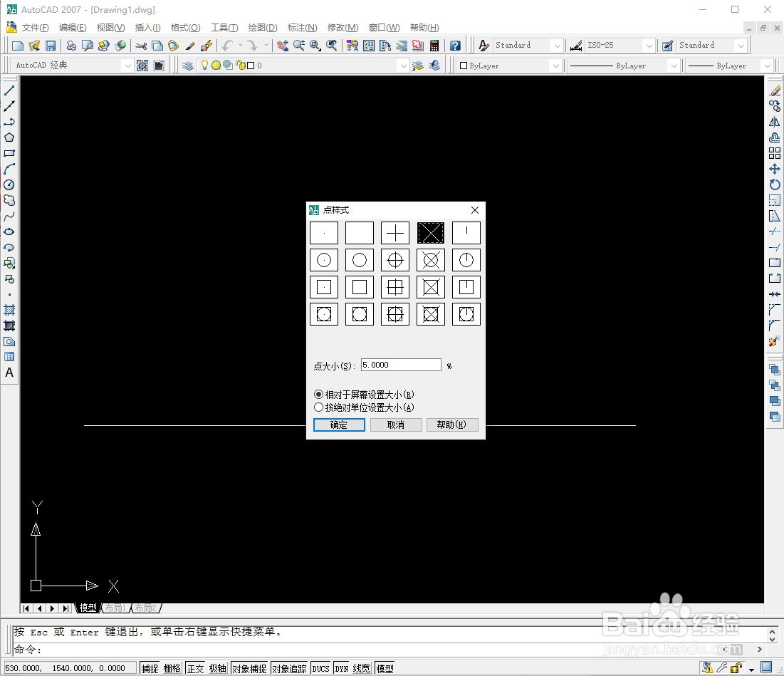Open the text style Standard dropdown
Viewport: 784px width, 676px height.
558,46
